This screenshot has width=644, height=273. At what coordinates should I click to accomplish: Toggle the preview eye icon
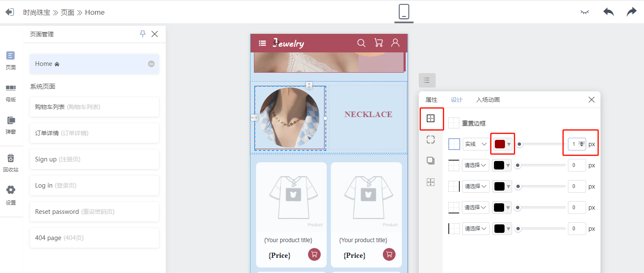[x=585, y=12]
